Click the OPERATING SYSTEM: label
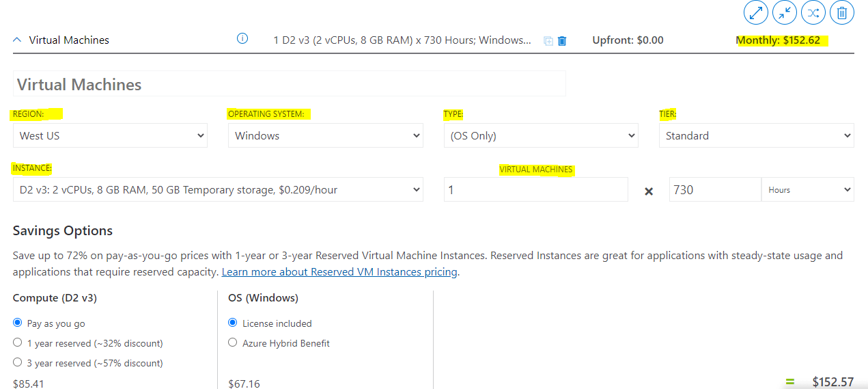Screen dimensions: 868x389 tap(266, 114)
